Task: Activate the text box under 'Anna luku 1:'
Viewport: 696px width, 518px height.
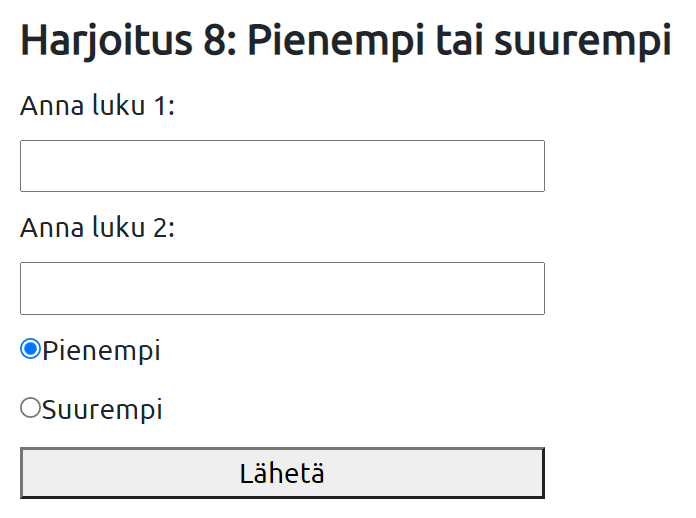Action: coord(282,166)
